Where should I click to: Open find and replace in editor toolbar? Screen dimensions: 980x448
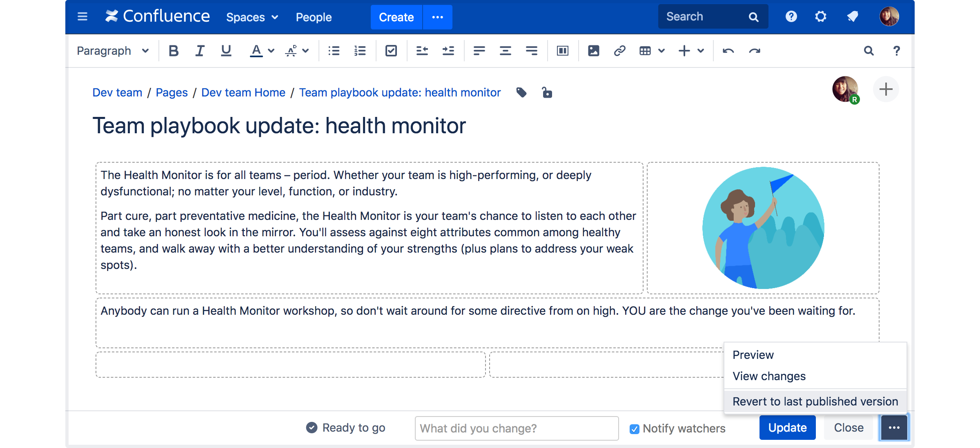coord(869,51)
